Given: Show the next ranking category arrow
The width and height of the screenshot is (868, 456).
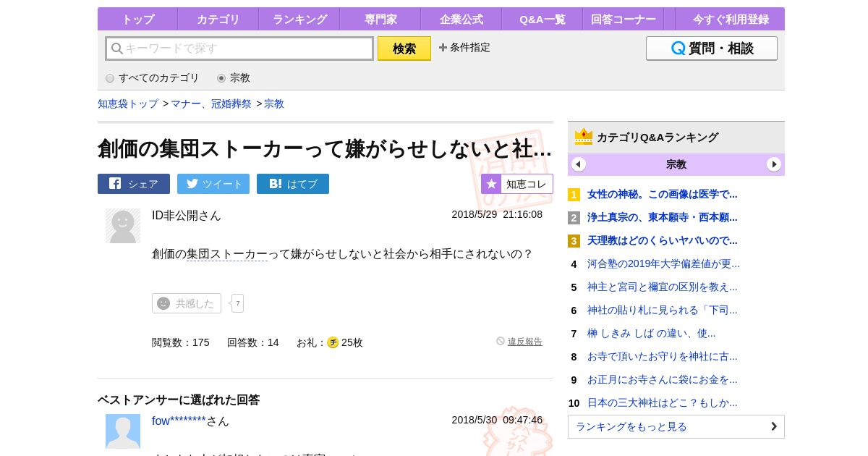Looking at the screenshot, I should point(774,164).
